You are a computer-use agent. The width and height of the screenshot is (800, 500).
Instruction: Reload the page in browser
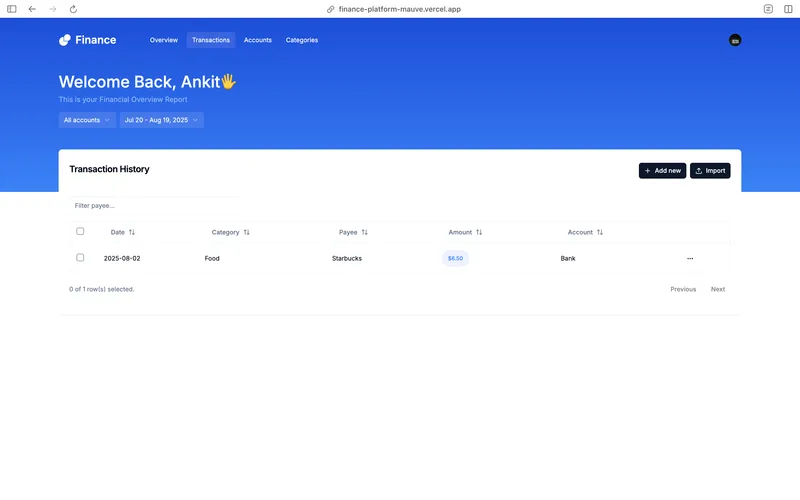pos(73,9)
